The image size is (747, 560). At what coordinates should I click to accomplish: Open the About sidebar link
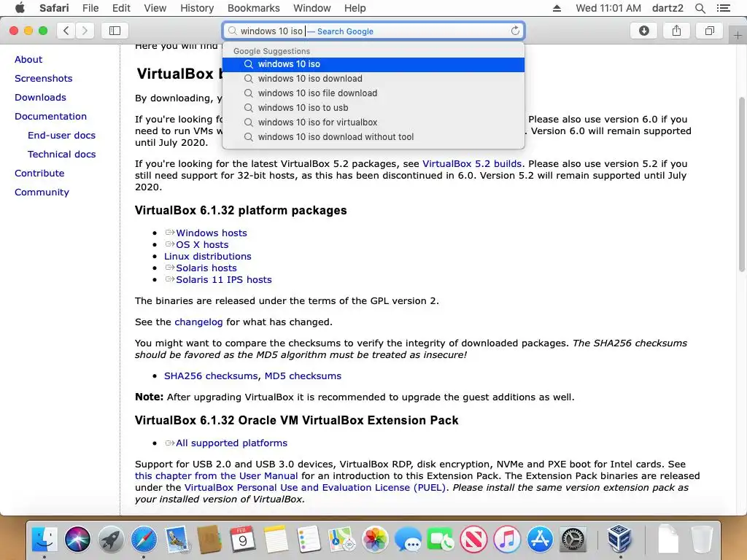[28, 60]
